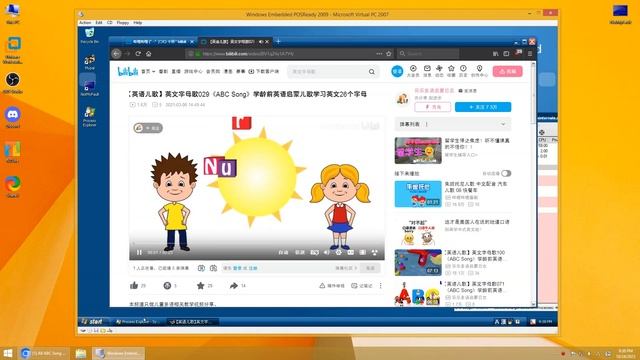Open the Help menu in Virtual PC
The width and height of the screenshot is (640, 360).
(x=138, y=23)
